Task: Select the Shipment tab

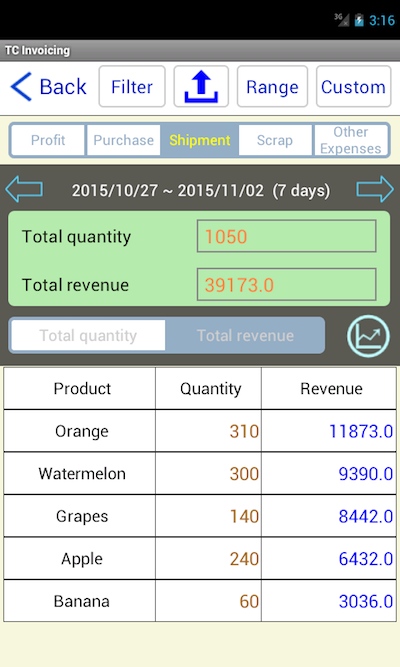Action: tap(200, 140)
